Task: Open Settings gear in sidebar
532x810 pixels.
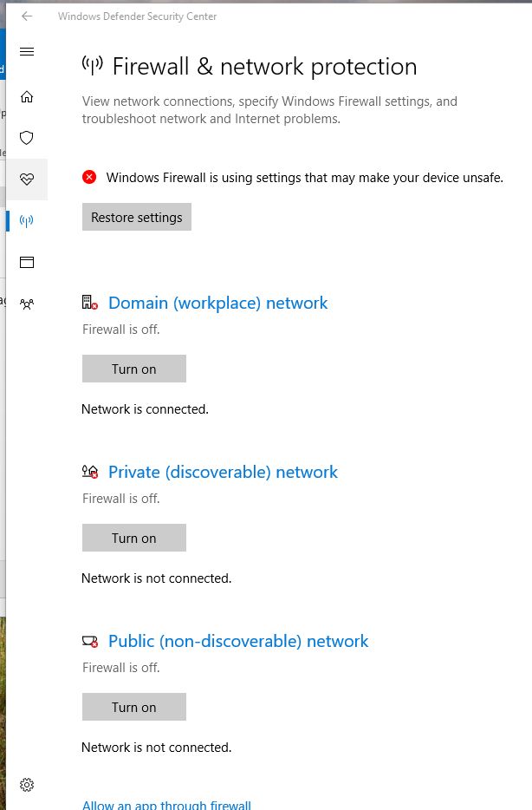Action: 27,785
